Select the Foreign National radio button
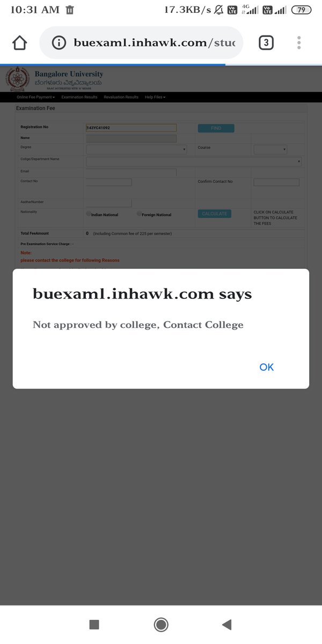322x644 pixels. pyautogui.click(x=139, y=214)
